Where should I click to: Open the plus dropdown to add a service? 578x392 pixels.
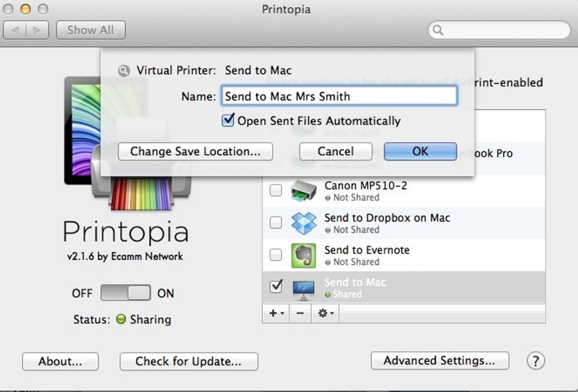pos(275,314)
